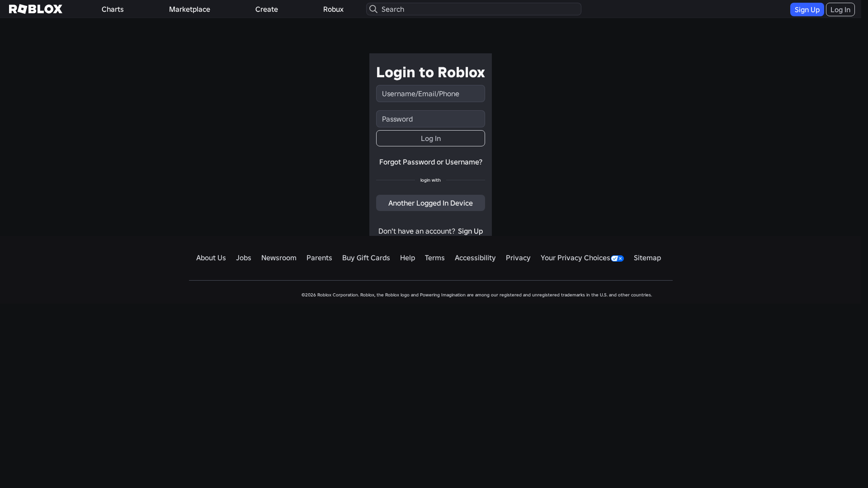This screenshot has width=868, height=488.
Task: Go to the Create section
Action: [267, 9]
